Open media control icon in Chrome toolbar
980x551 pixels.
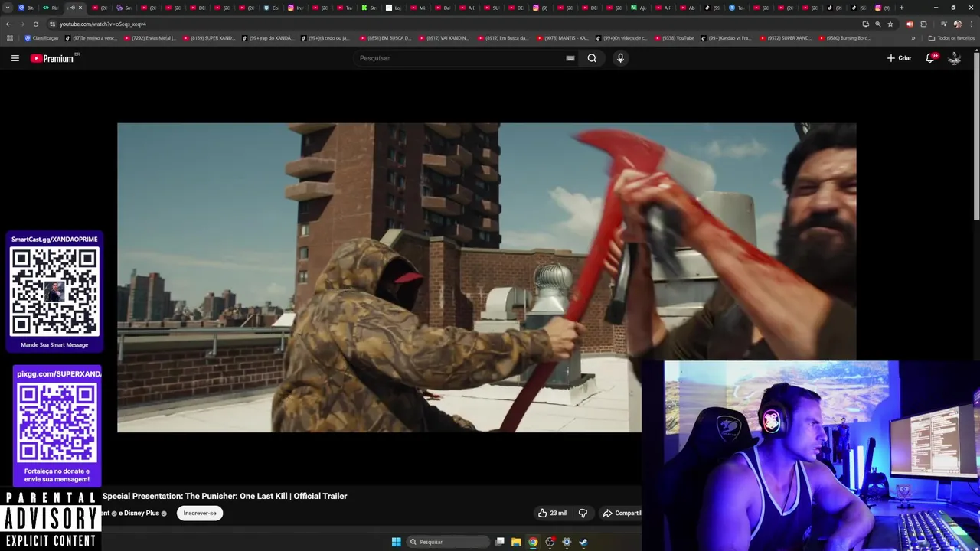coord(943,24)
